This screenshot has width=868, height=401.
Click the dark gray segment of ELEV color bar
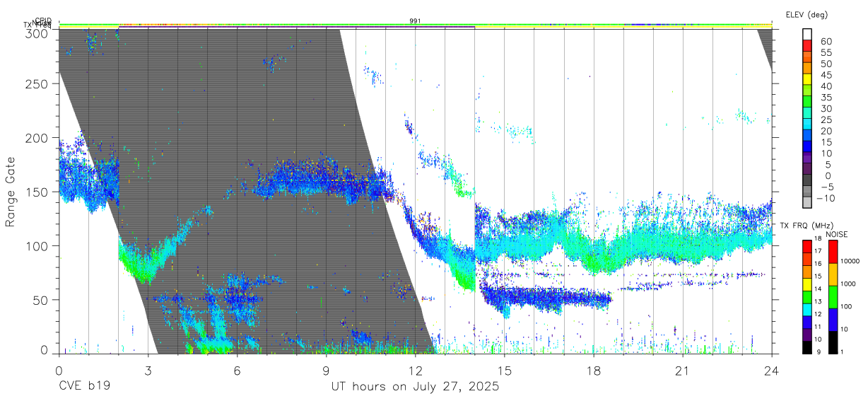(807, 180)
